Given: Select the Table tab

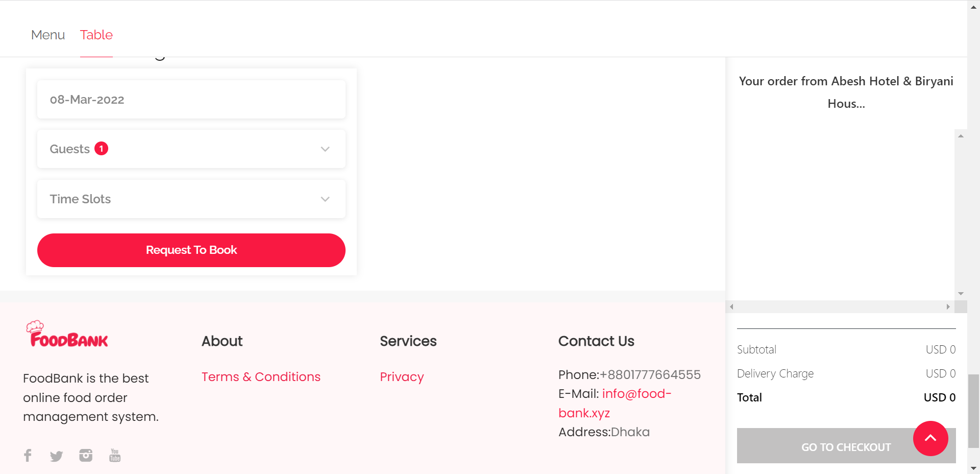Looking at the screenshot, I should (96, 35).
